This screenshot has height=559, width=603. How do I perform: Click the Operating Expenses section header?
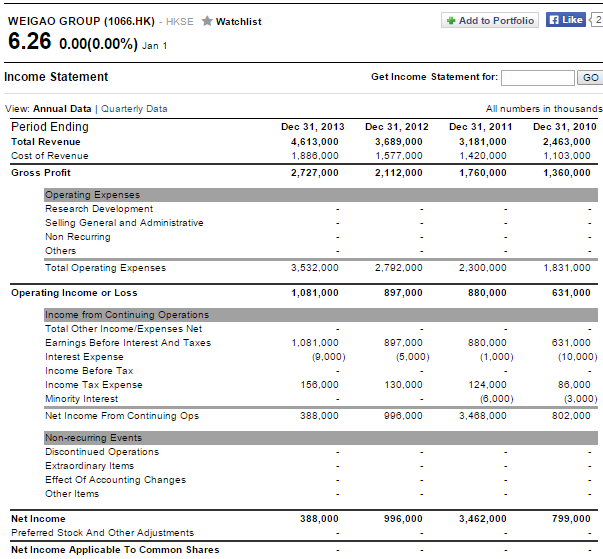tap(321, 195)
